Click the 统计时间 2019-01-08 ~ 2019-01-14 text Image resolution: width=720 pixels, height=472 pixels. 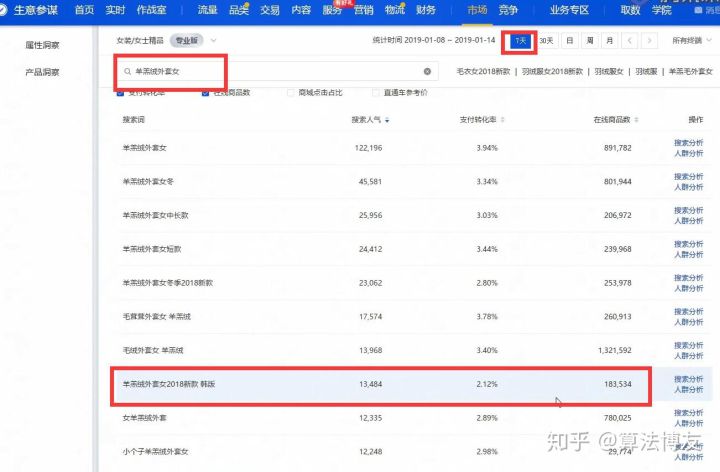pyautogui.click(x=433, y=40)
